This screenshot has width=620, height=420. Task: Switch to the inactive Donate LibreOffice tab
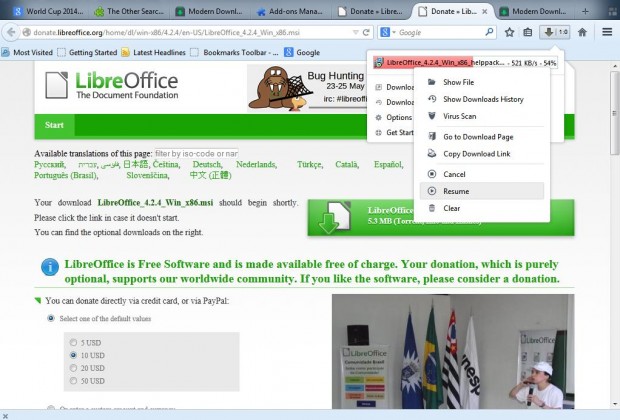[372, 11]
